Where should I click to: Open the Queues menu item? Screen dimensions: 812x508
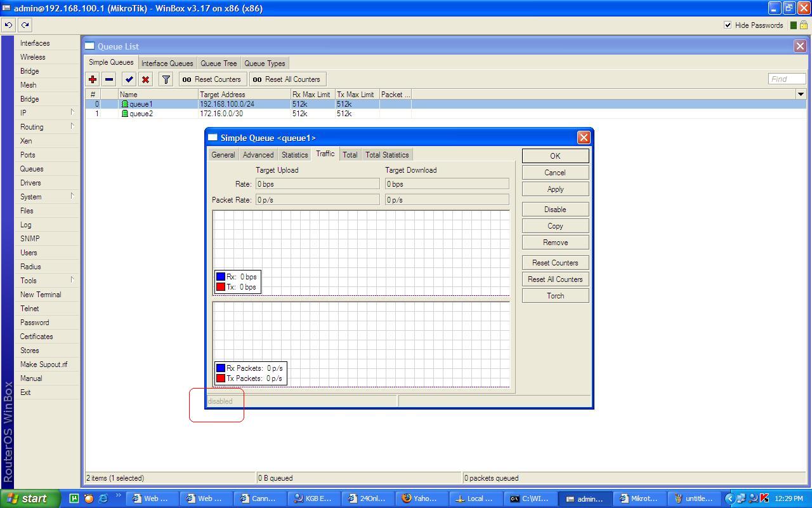[32, 169]
